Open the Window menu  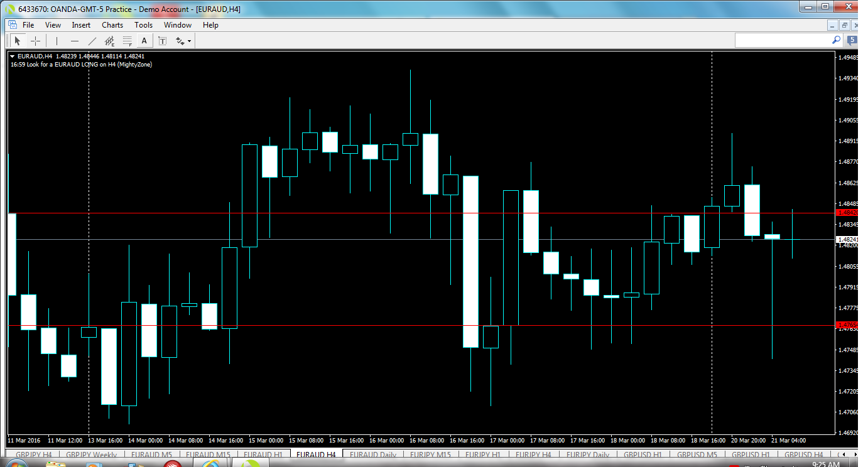coord(178,25)
